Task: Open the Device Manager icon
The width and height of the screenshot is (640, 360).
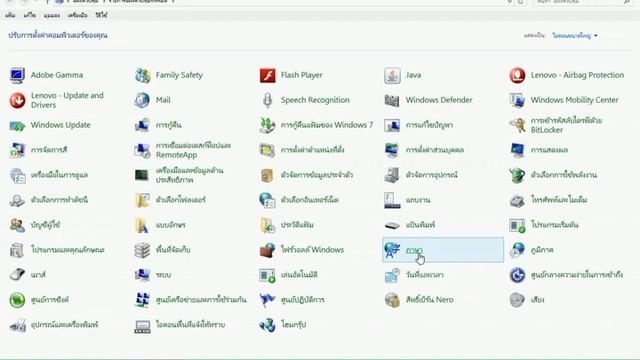Action: (x=392, y=176)
